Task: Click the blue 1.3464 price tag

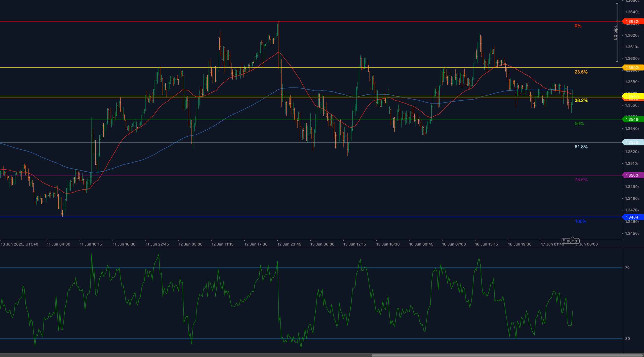Action: point(633,217)
